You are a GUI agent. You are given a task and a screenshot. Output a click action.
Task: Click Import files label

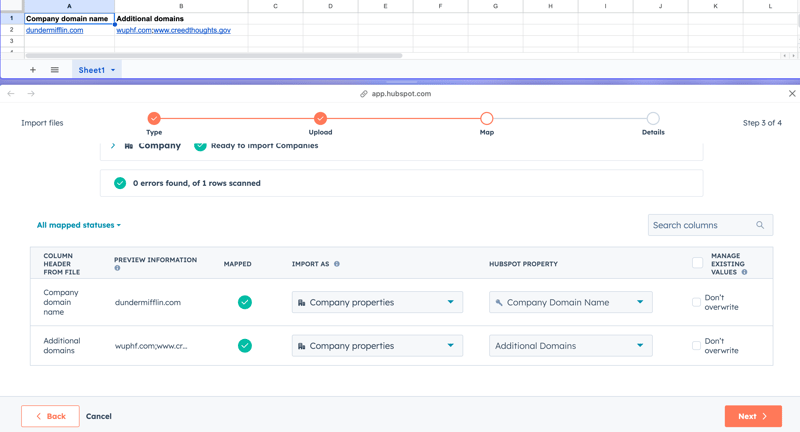coord(42,123)
